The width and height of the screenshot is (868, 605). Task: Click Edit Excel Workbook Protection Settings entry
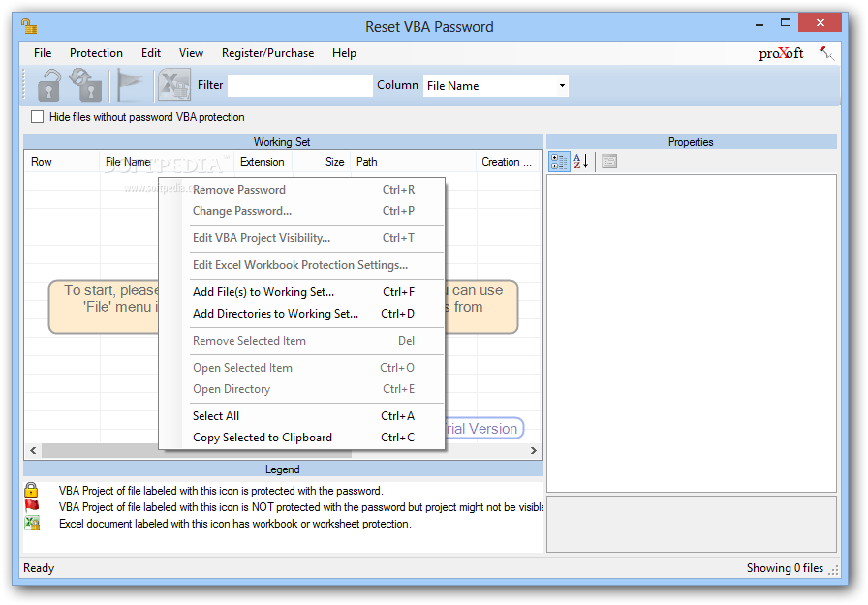(301, 265)
